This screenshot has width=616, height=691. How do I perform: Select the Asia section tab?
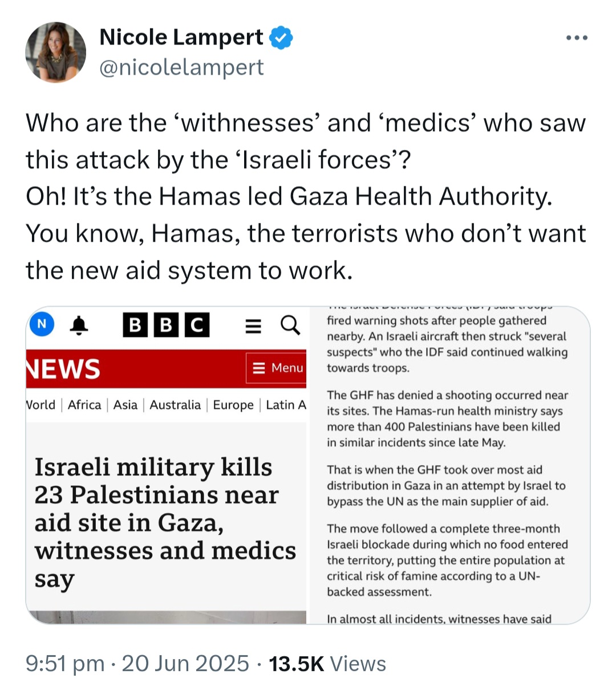125,405
